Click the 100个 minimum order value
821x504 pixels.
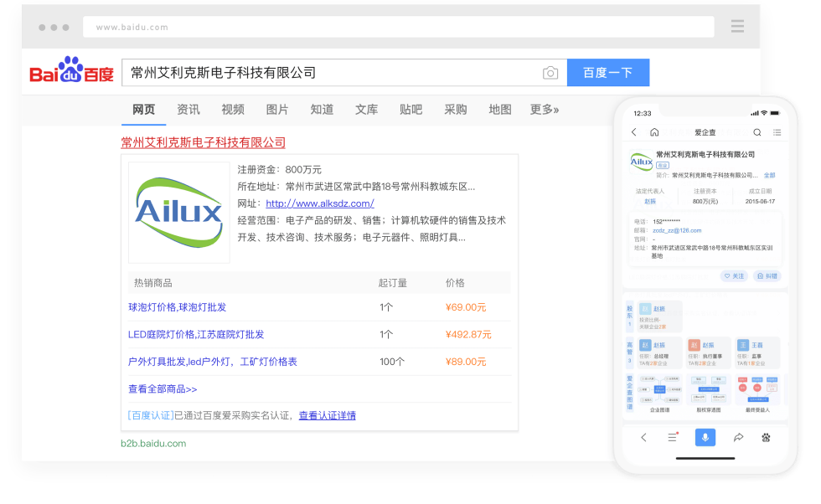click(392, 362)
